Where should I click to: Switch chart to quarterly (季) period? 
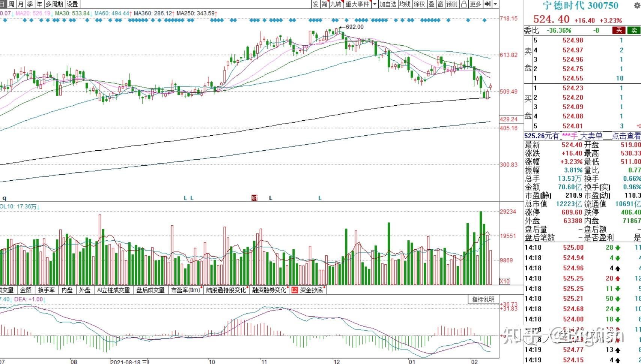30,4
